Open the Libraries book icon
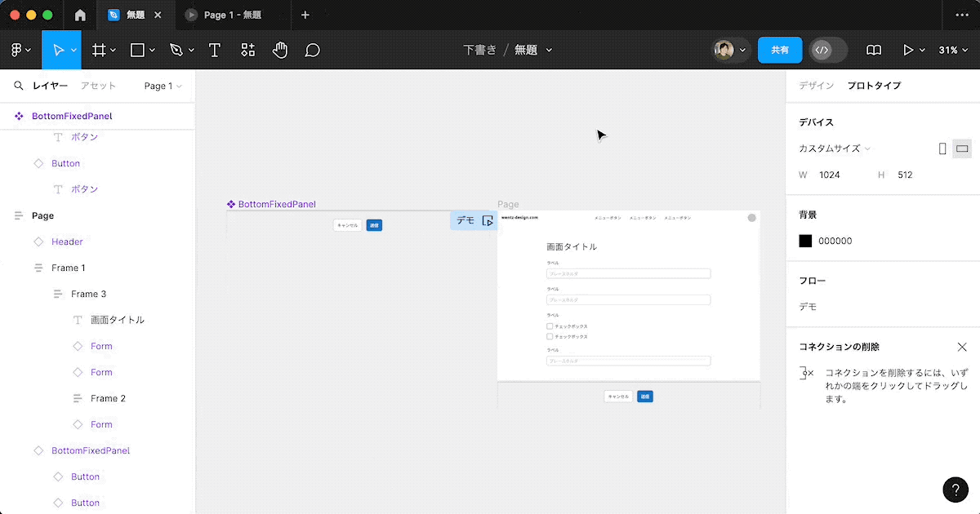The width and height of the screenshot is (980, 514). click(874, 50)
